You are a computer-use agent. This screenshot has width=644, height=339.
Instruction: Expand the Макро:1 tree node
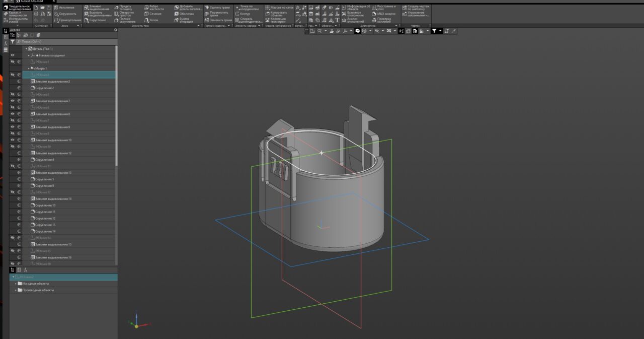pos(29,68)
